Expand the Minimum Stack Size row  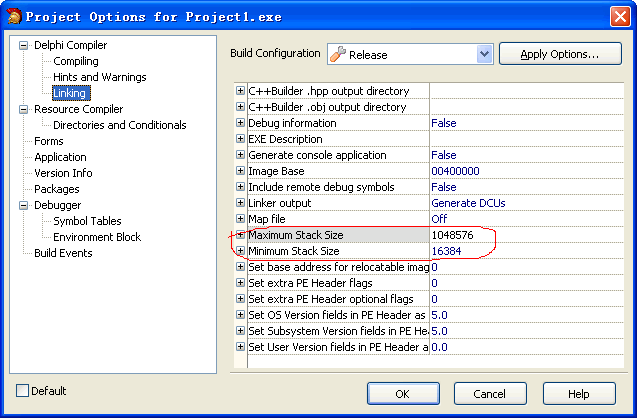[240, 251]
